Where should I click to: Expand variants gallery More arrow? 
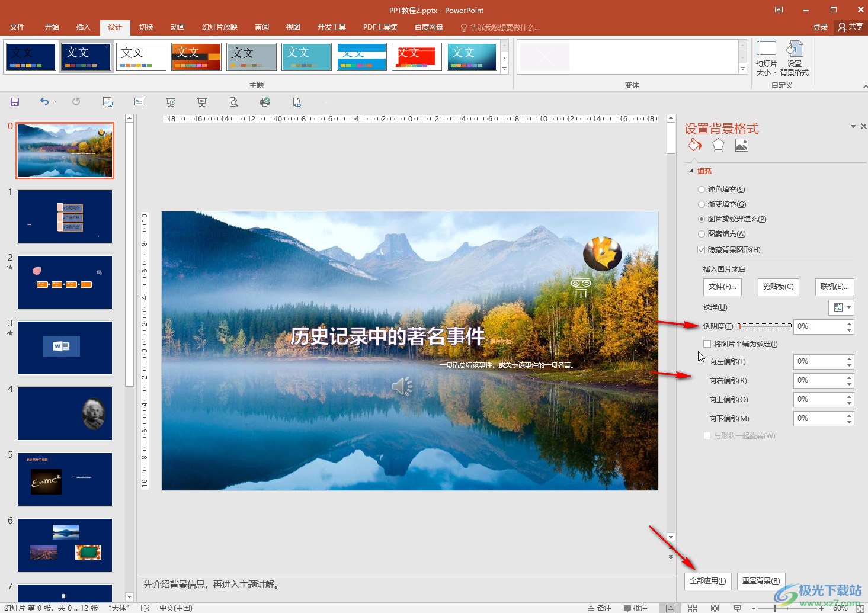[743, 69]
